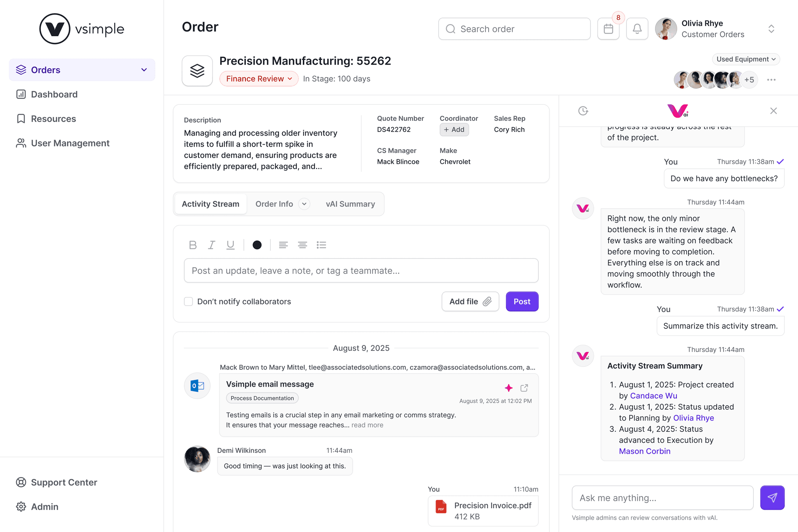Screen dimensions: 798x532
Task: Open Dashboard in the sidebar
Action: (x=54, y=94)
